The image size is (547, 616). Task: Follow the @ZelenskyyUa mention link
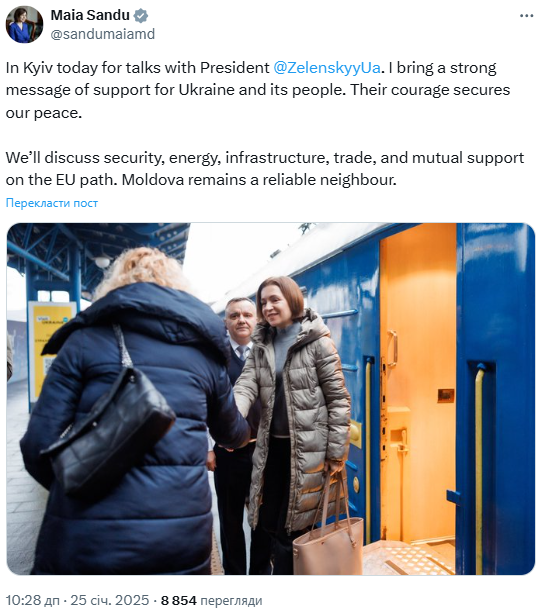pos(327,68)
